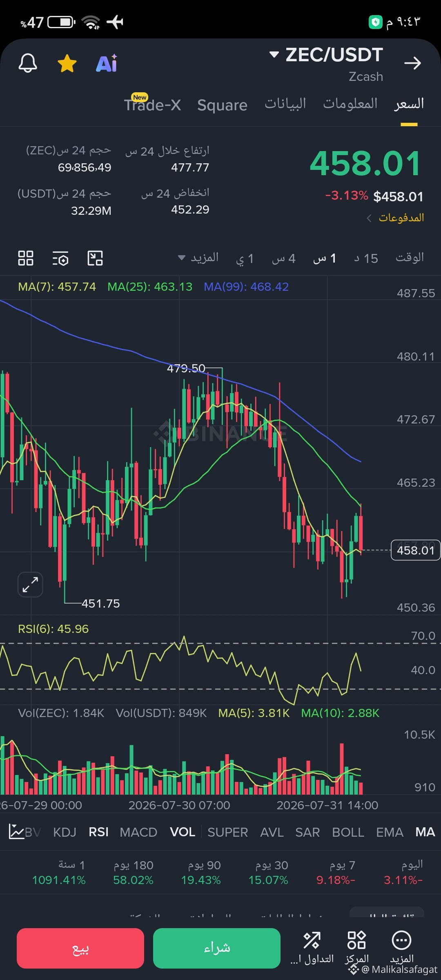Select the الوقت line chart option
This screenshot has width=441, height=980.
coord(410,258)
